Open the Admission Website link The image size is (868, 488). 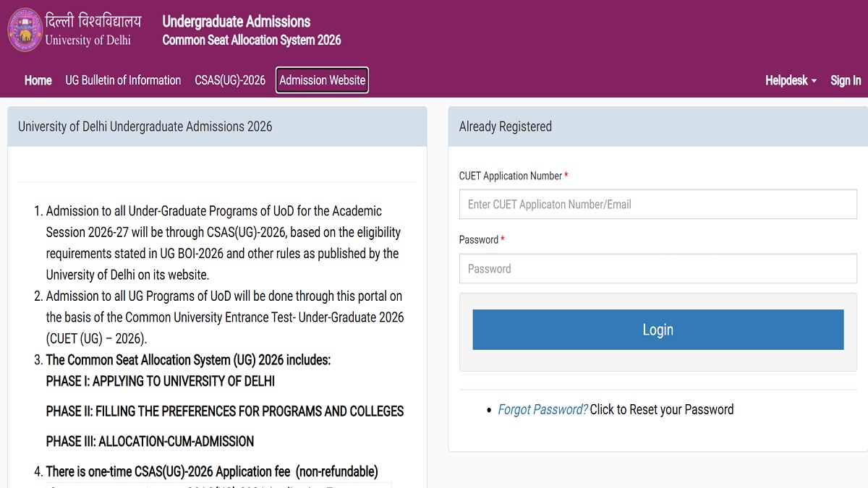pyautogui.click(x=322, y=80)
